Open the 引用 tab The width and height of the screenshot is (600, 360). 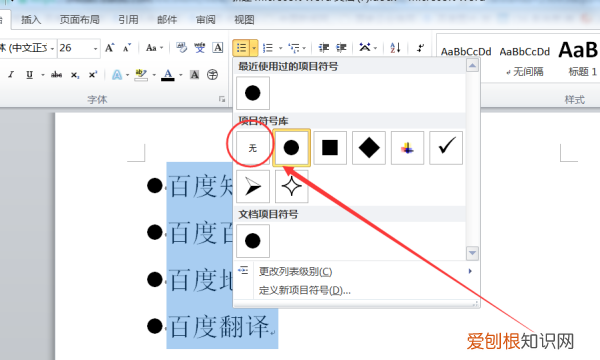tap(128, 20)
